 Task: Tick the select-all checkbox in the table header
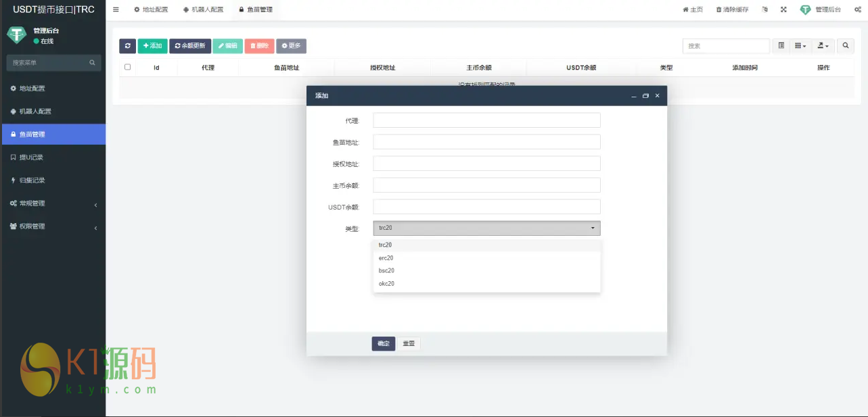pyautogui.click(x=127, y=68)
